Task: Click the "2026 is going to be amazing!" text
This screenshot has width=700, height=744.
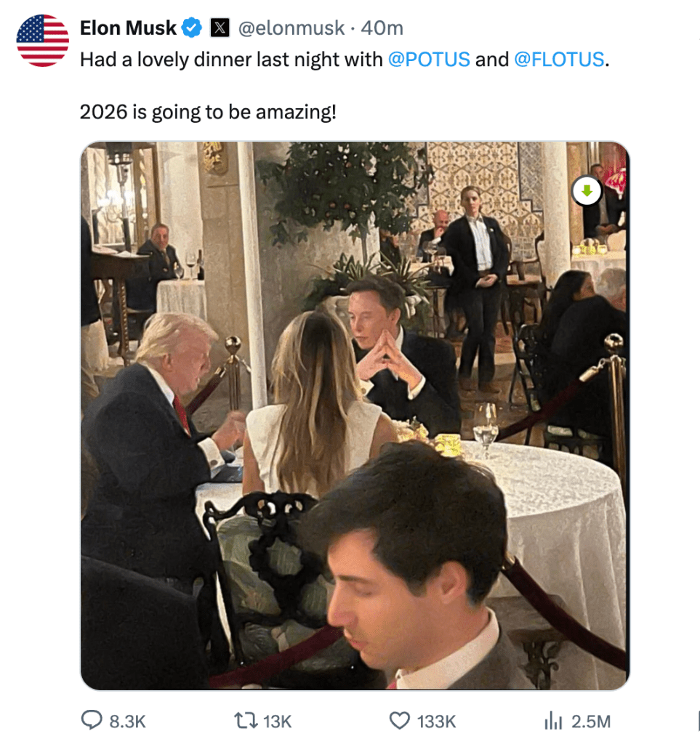Action: pos(208,113)
